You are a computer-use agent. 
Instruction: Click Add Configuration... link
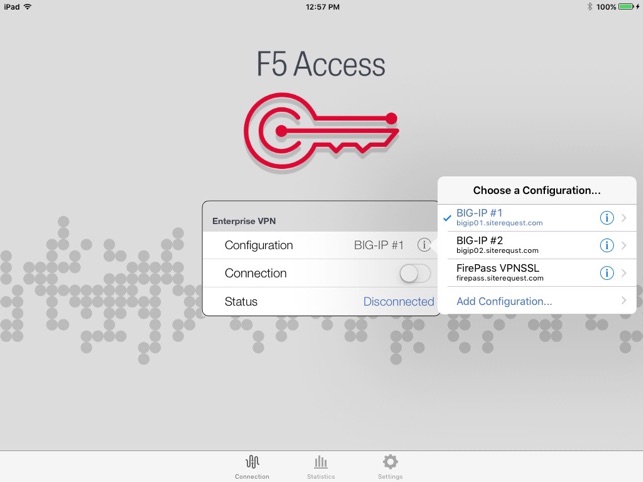[x=504, y=301]
